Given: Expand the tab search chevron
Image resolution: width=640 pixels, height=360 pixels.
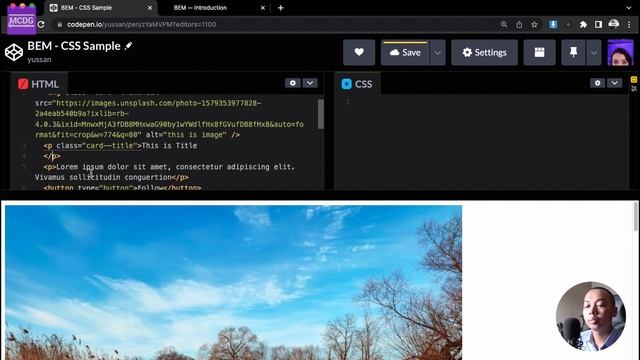Looking at the screenshot, I should pos(629,8).
